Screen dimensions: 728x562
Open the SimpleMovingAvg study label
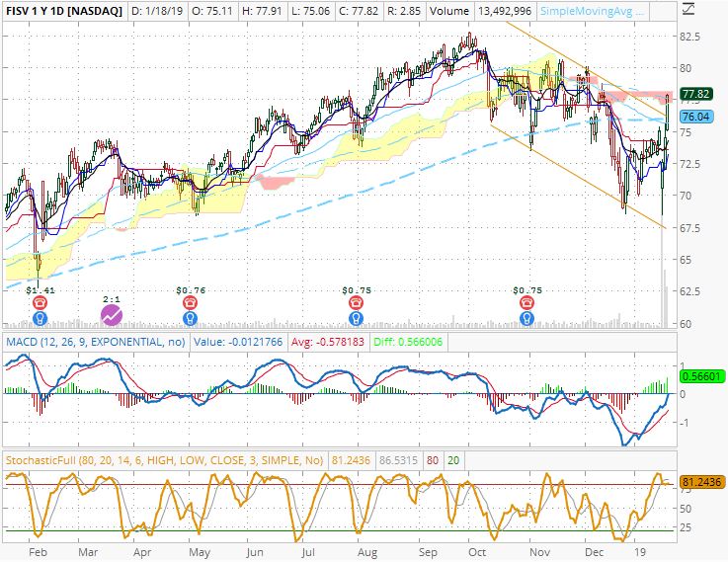tap(593, 11)
